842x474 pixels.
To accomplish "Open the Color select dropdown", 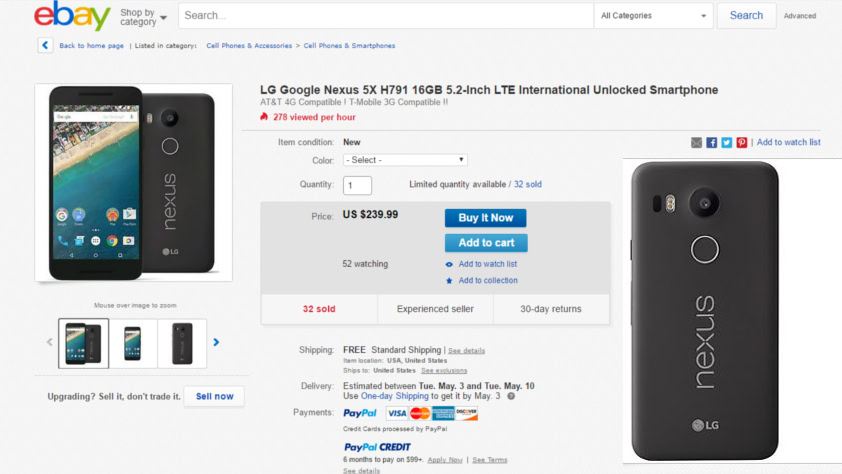I will click(x=405, y=160).
